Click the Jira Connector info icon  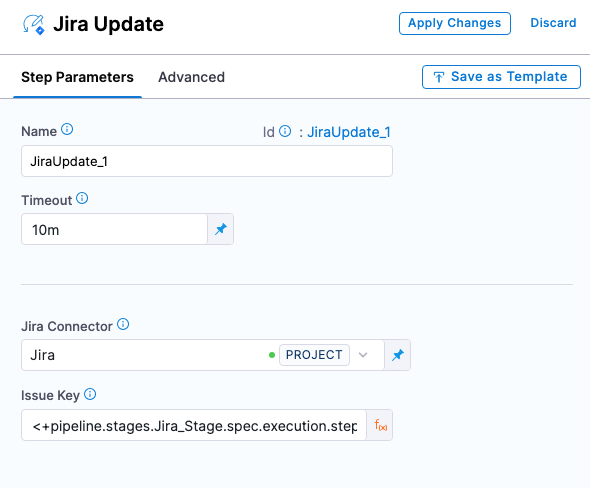pos(123,324)
